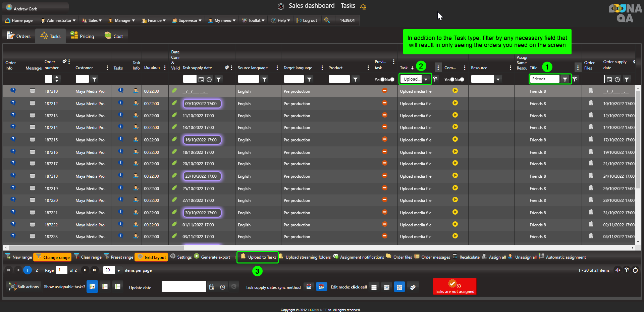Switch to the Pricing tab
Image resolution: width=644 pixels, height=312 pixels.
(83, 36)
